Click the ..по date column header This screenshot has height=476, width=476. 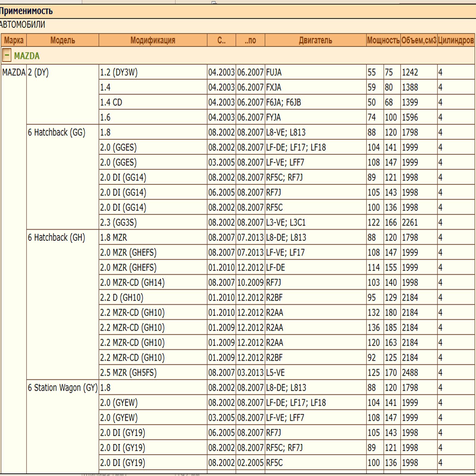pos(250,40)
